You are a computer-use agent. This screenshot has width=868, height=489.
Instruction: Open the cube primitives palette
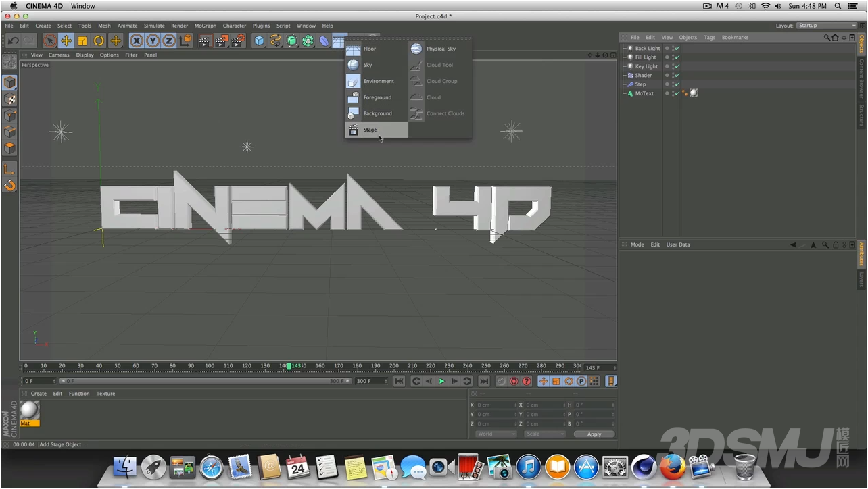click(x=260, y=41)
